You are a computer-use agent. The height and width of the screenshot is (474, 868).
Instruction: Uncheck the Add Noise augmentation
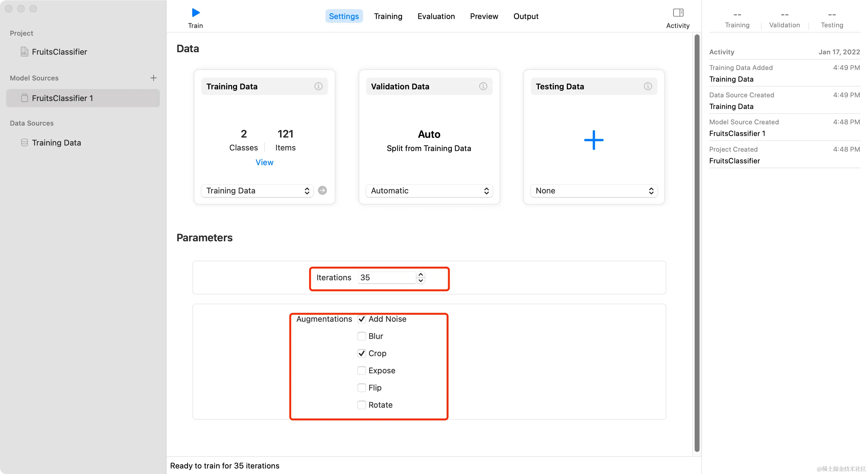coord(361,319)
